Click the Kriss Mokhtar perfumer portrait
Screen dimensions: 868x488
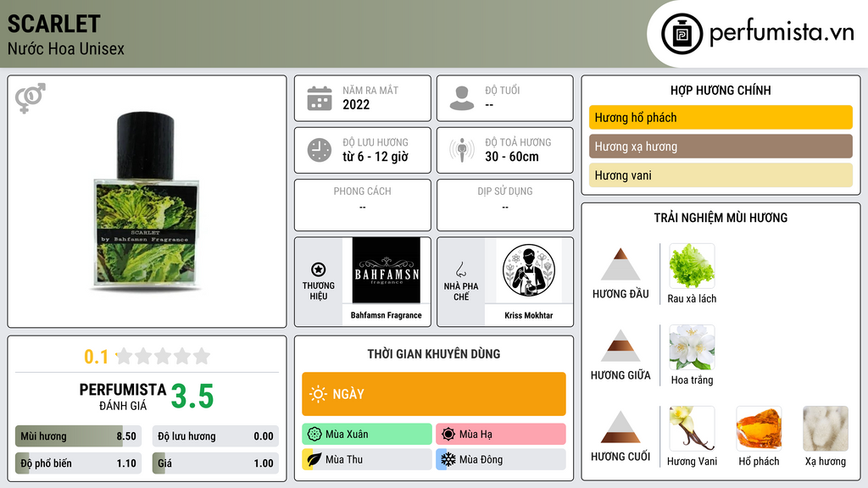pyautogui.click(x=529, y=270)
